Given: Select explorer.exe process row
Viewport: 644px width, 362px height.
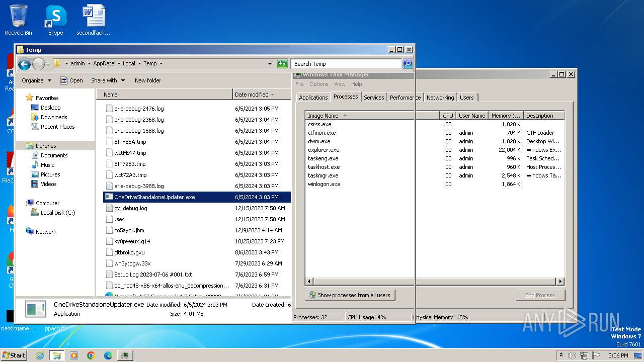Looking at the screenshot, I should tap(435, 150).
